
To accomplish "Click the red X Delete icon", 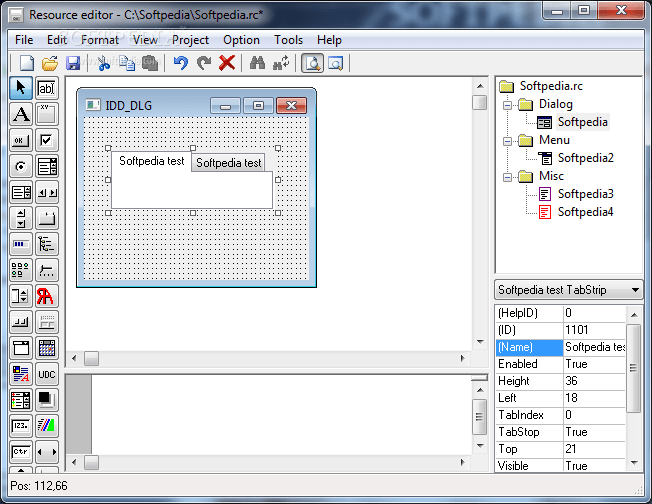I will pos(227,63).
